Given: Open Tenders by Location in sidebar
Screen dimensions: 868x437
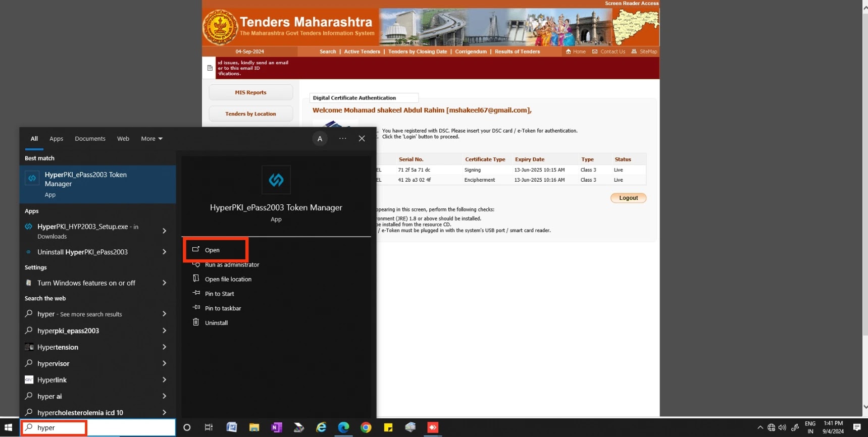Looking at the screenshot, I should [x=250, y=114].
